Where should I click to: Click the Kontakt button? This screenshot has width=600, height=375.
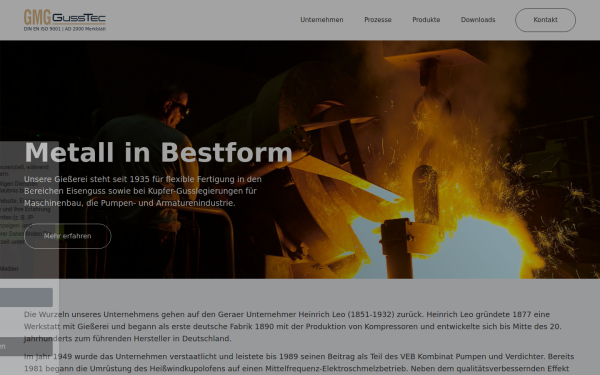pos(545,20)
